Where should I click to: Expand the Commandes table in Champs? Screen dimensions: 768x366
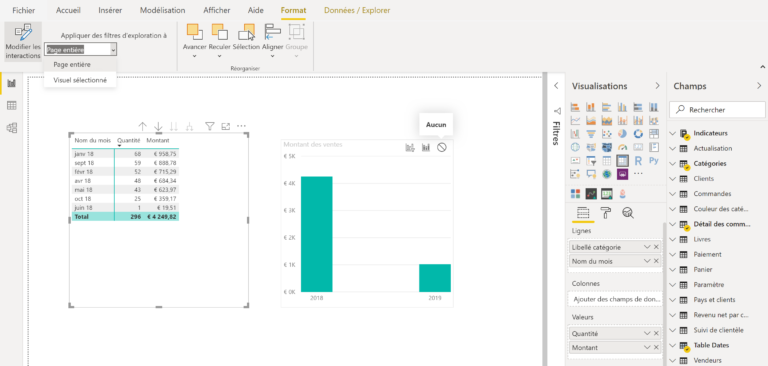click(672, 194)
